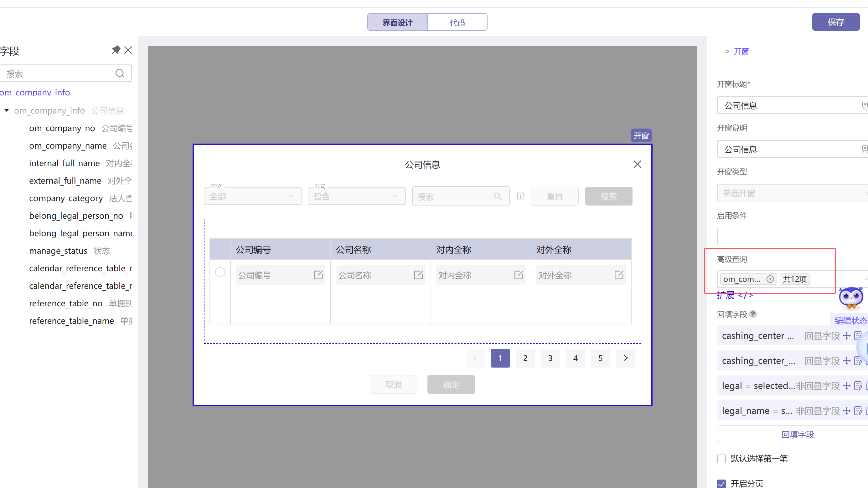The width and height of the screenshot is (868, 488).
Task: Open the 开窗类型 dropdown showing 单选开窗
Action: pos(792,193)
